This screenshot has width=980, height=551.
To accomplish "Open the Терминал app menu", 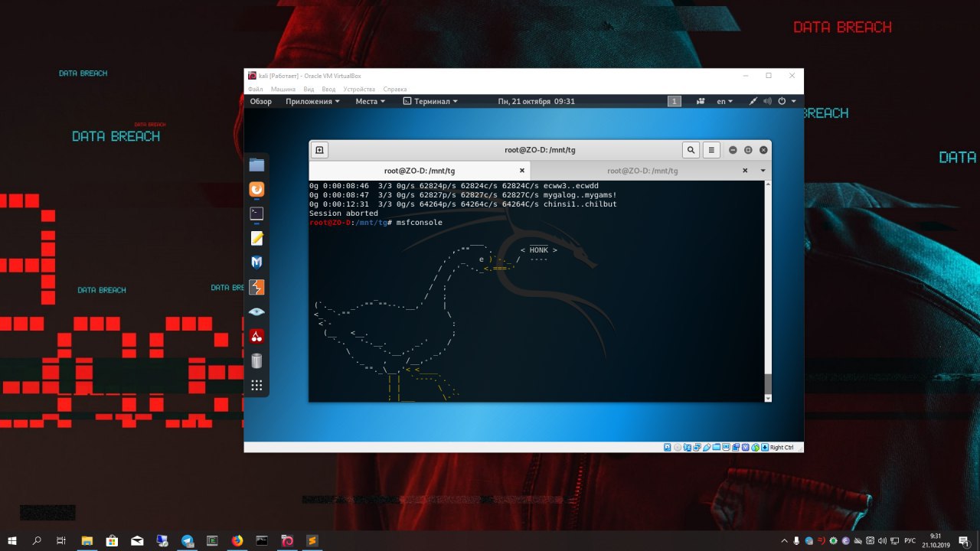I will click(430, 101).
